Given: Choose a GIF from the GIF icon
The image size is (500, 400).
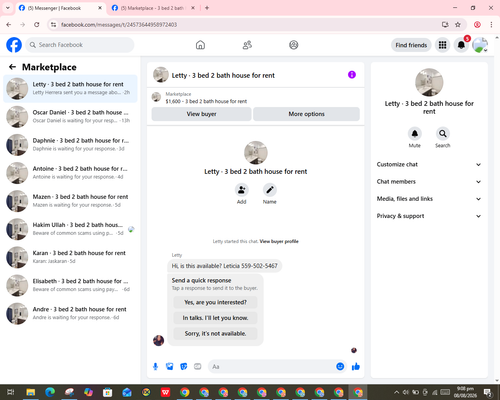Looking at the screenshot, I should (x=198, y=367).
